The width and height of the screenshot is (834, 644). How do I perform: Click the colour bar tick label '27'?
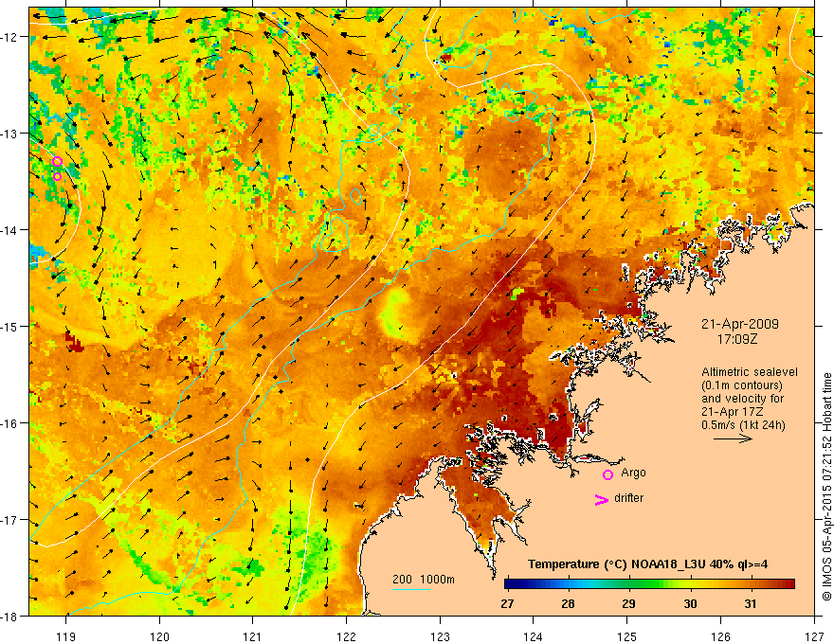pyautogui.click(x=507, y=604)
